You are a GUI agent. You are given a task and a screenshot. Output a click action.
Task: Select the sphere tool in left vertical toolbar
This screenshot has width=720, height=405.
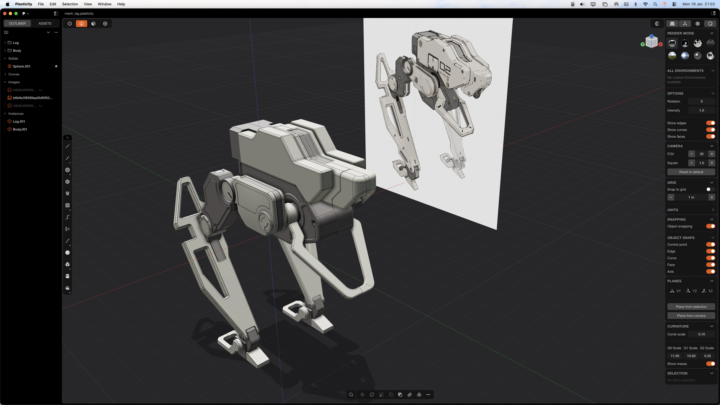click(68, 253)
